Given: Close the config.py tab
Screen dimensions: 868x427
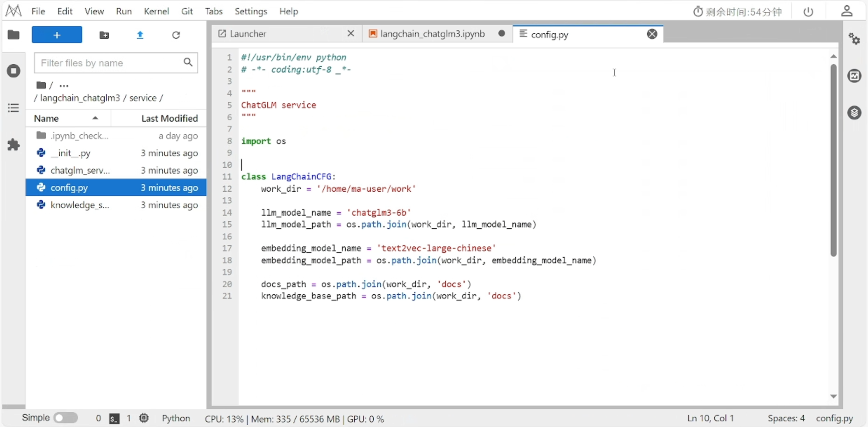Looking at the screenshot, I should (652, 34).
